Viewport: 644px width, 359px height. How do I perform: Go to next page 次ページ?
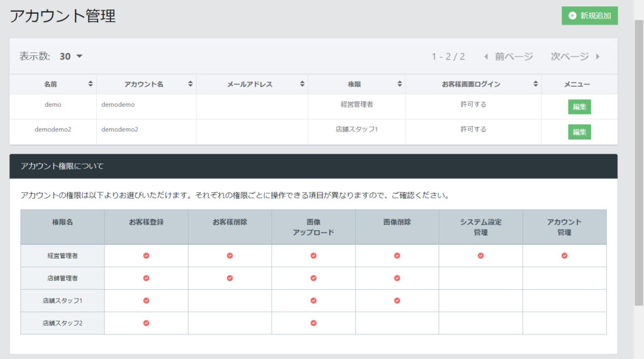tap(575, 57)
